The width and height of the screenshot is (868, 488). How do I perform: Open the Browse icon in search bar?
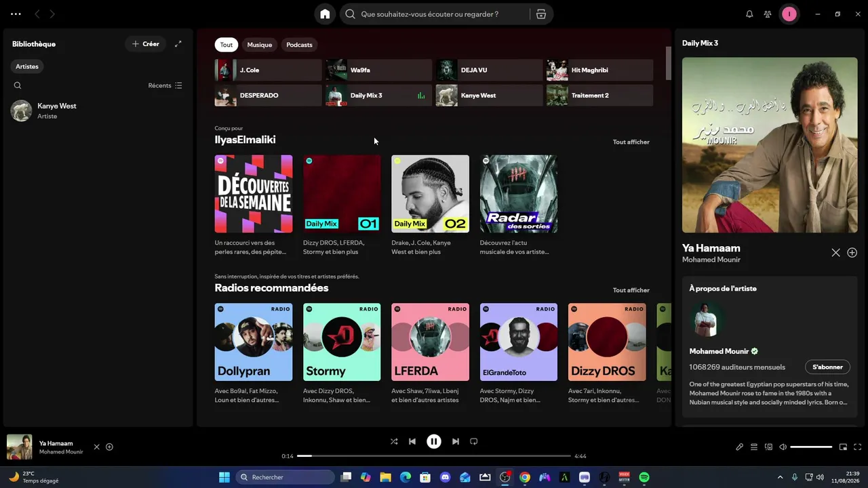(540, 14)
